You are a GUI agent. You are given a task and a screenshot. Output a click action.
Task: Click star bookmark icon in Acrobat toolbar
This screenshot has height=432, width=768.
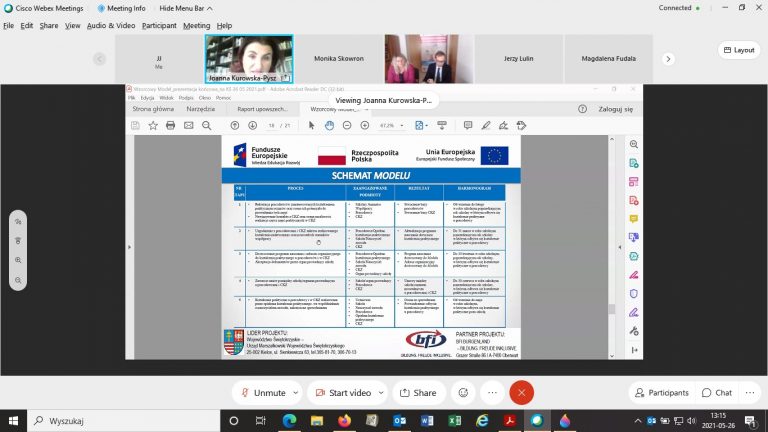pyautogui.click(x=153, y=126)
